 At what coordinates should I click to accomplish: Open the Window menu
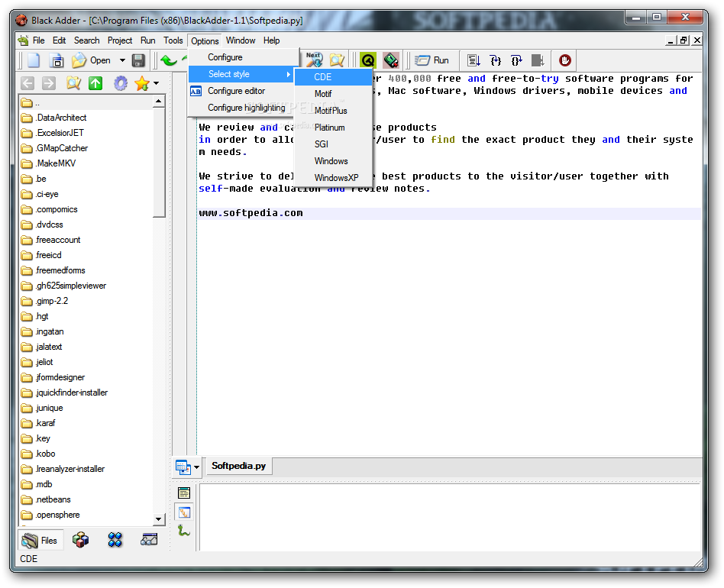coord(241,40)
